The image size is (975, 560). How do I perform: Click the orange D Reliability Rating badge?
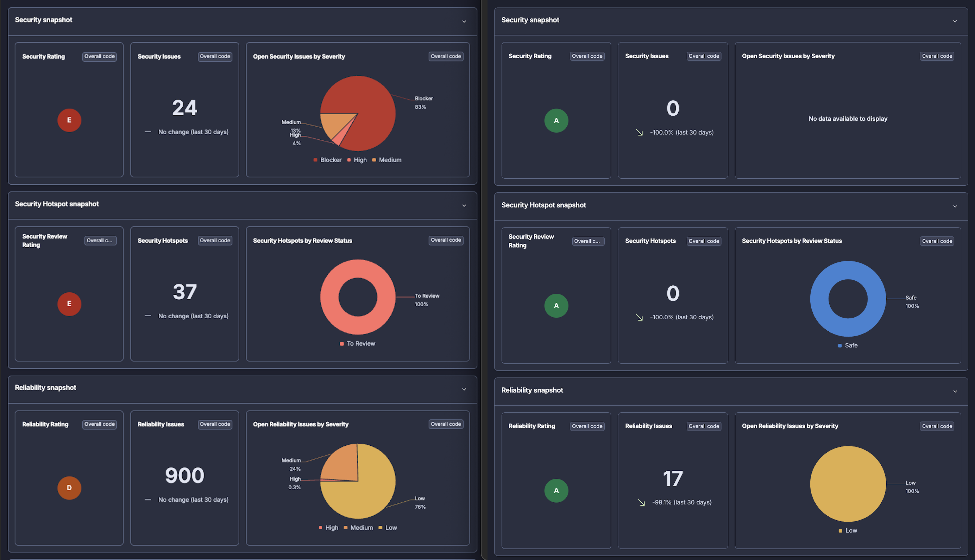point(69,488)
